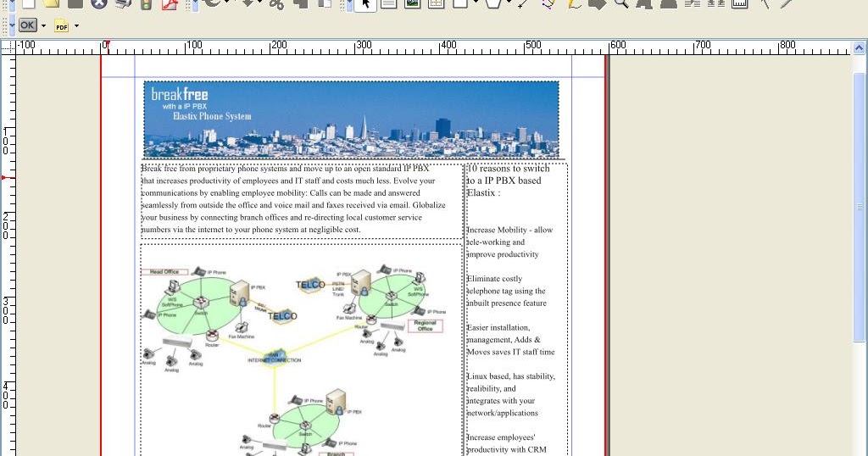The image size is (868, 456).
Task: Click the text 'Easier installation,'
Action: pyautogui.click(x=498, y=327)
